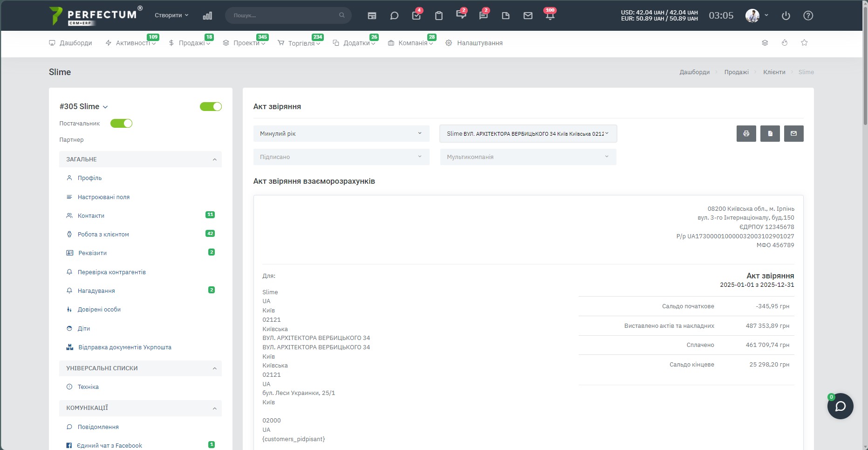Expand the #305 Slime client chevron
This screenshot has width=868, height=450.
[x=105, y=107]
